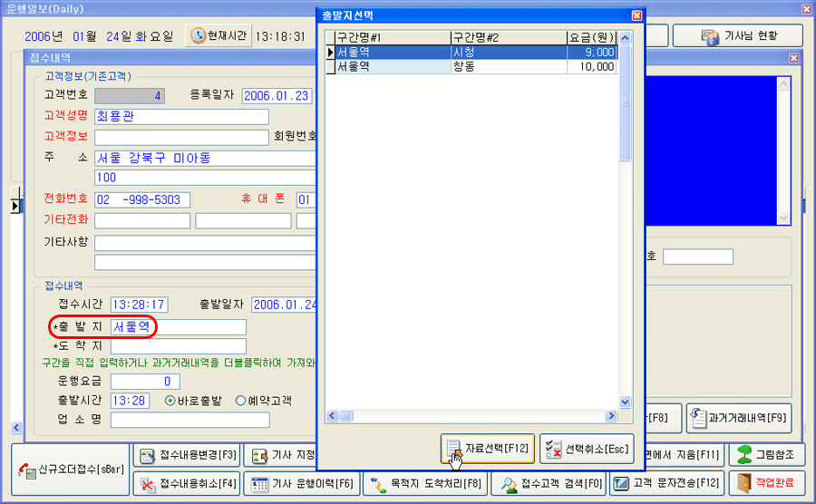Open 기사님 현황 panel
Screen dimensions: 816x504
738,36
